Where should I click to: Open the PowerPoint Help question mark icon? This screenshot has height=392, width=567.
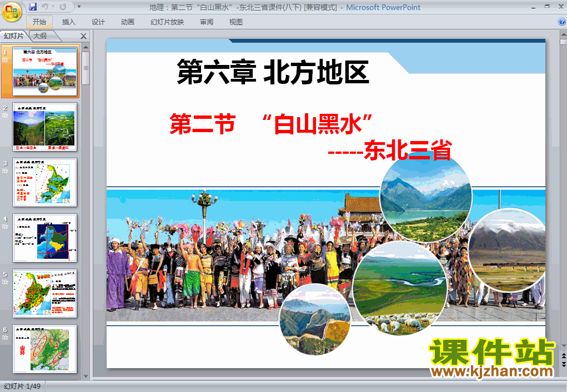point(562,22)
